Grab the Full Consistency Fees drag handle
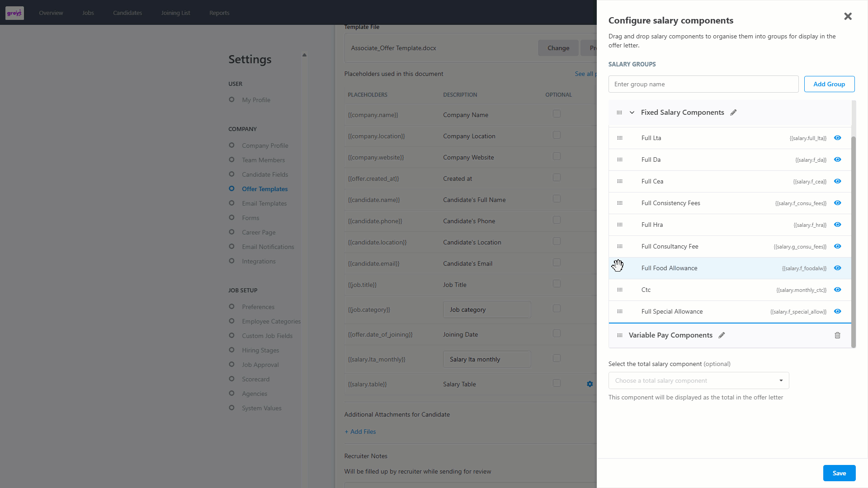The height and width of the screenshot is (488, 868). (x=619, y=203)
